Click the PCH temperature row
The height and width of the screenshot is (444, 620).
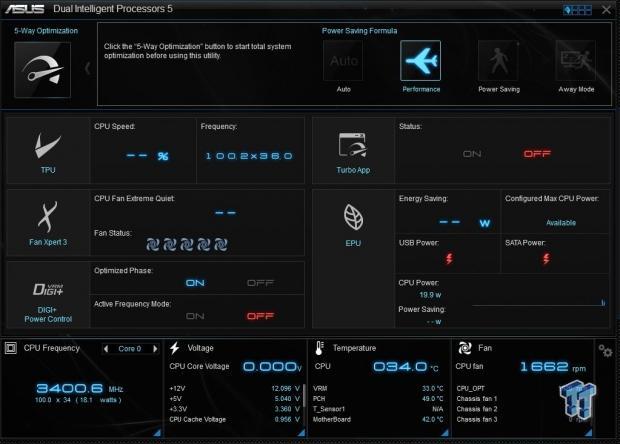click(378, 399)
